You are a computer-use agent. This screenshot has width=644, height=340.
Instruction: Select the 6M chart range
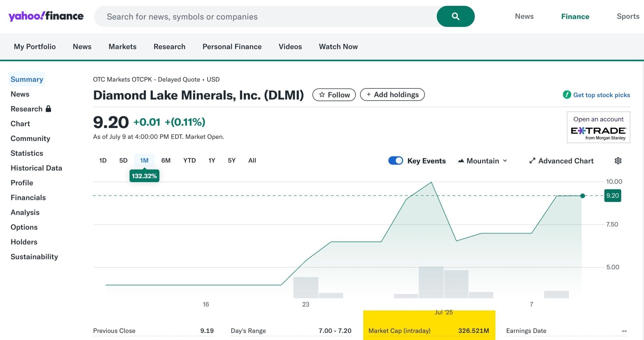(166, 160)
